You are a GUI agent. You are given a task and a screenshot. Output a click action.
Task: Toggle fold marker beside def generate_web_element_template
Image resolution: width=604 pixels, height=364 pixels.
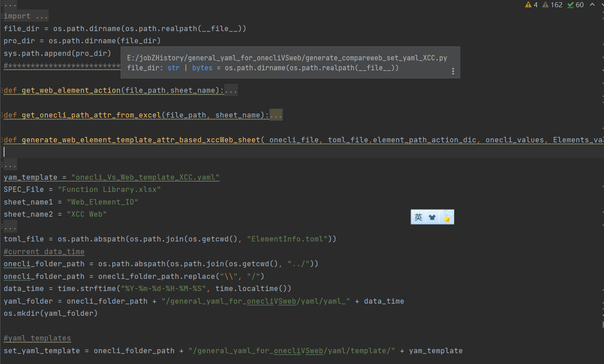pyautogui.click(x=2, y=140)
